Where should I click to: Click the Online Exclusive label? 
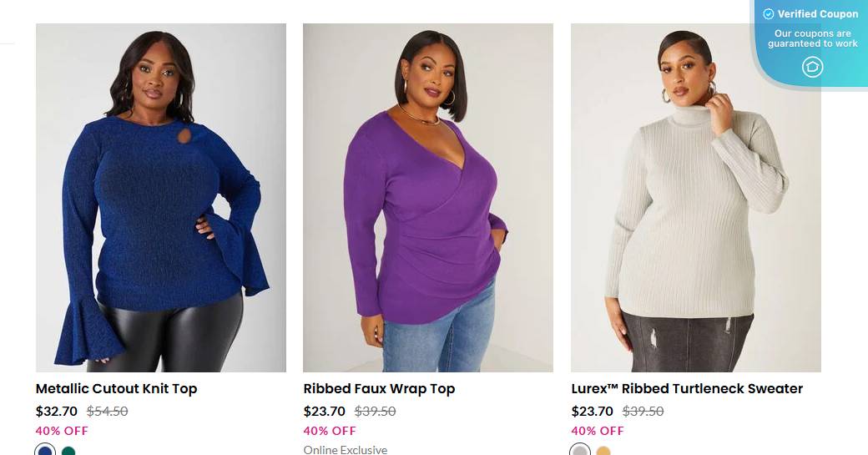346,450
